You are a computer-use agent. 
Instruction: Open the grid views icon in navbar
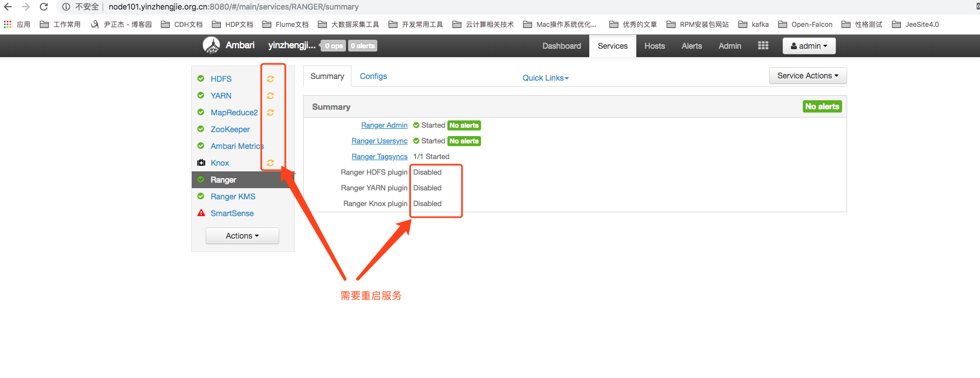tap(763, 45)
